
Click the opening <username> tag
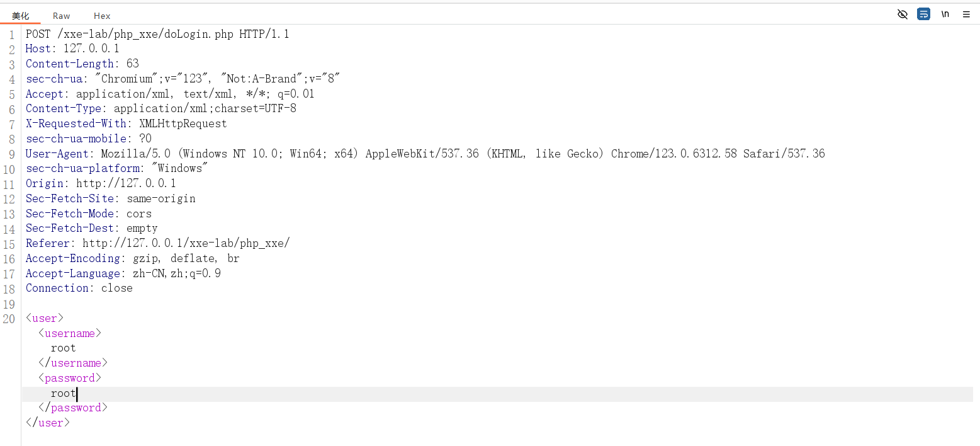(70, 333)
